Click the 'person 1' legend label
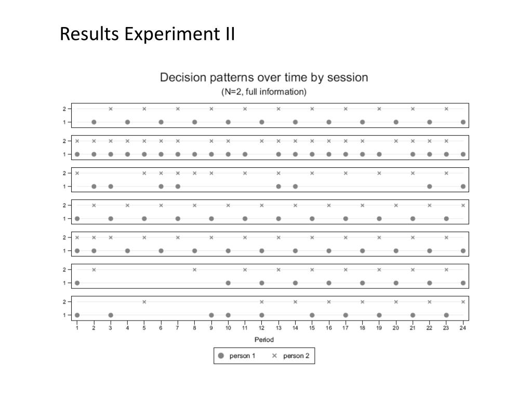The width and height of the screenshot is (532, 399). tap(242, 356)
